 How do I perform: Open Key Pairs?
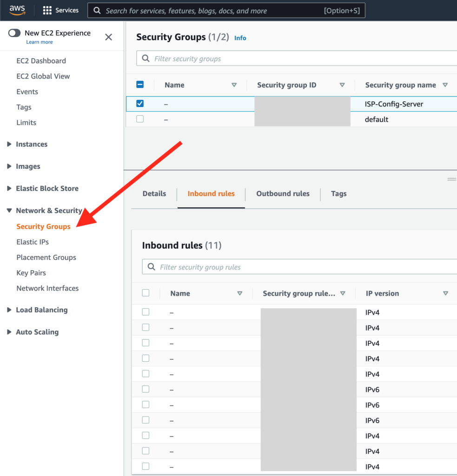(x=31, y=273)
